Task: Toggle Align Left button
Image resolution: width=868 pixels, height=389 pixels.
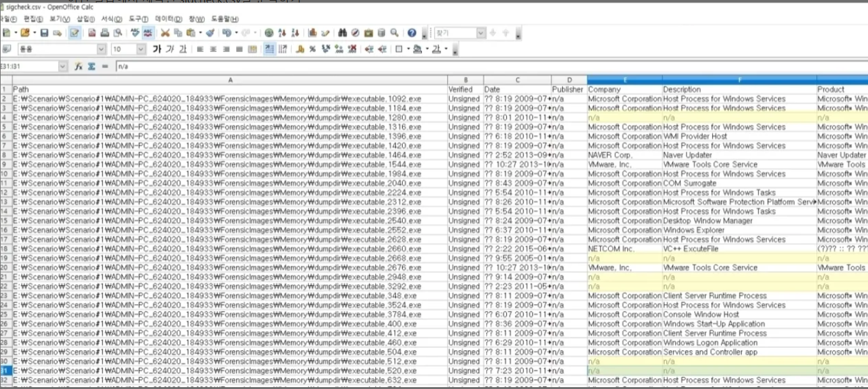Action: (200, 49)
